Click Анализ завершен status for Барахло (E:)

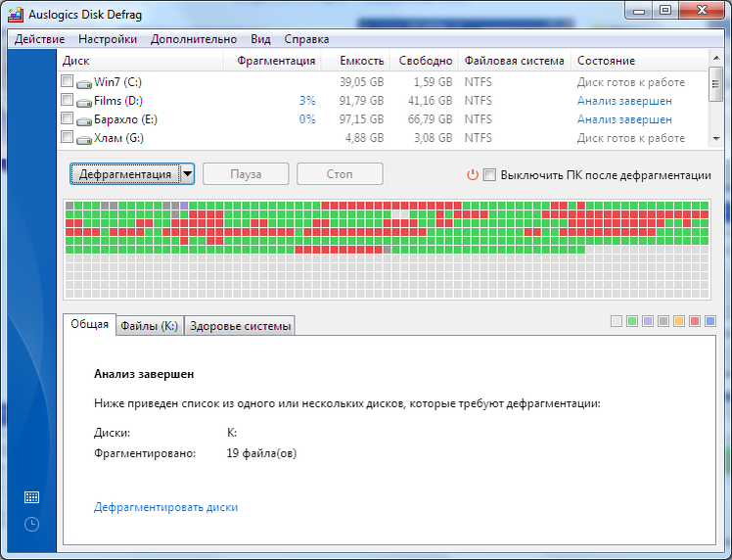point(624,119)
